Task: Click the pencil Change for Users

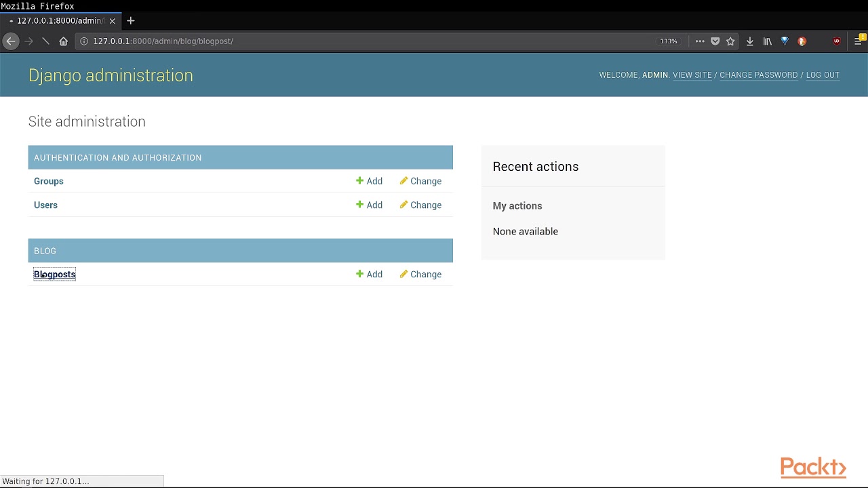Action: [x=421, y=205]
